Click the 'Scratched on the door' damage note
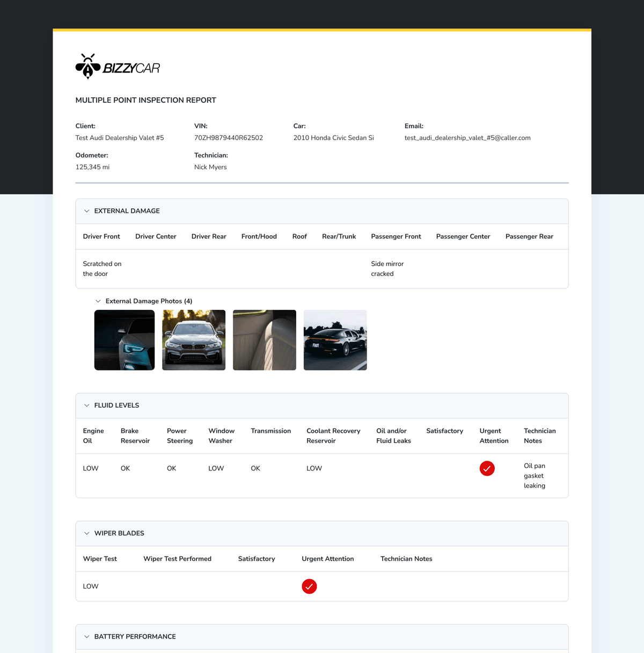 coord(102,269)
